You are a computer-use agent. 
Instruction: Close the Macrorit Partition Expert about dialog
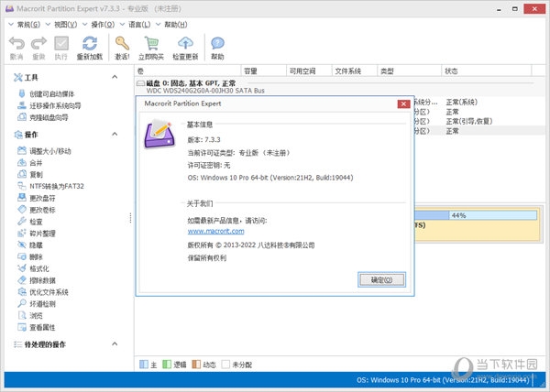click(x=403, y=105)
